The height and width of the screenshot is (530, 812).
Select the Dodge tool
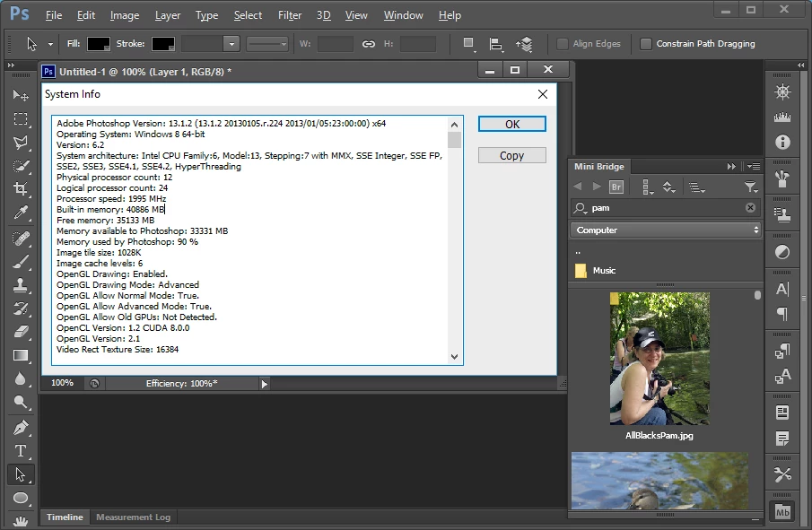21,402
